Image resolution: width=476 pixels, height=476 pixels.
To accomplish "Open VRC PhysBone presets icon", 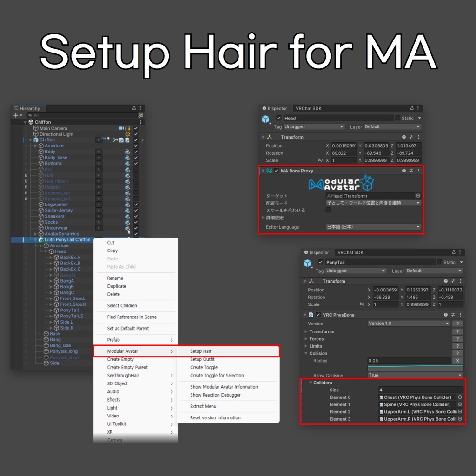I will [453, 315].
